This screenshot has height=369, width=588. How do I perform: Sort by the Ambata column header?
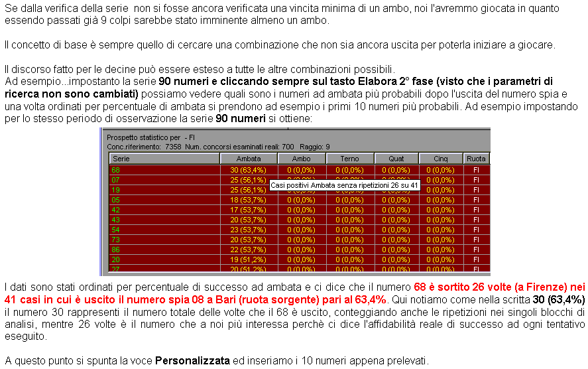tap(249, 159)
